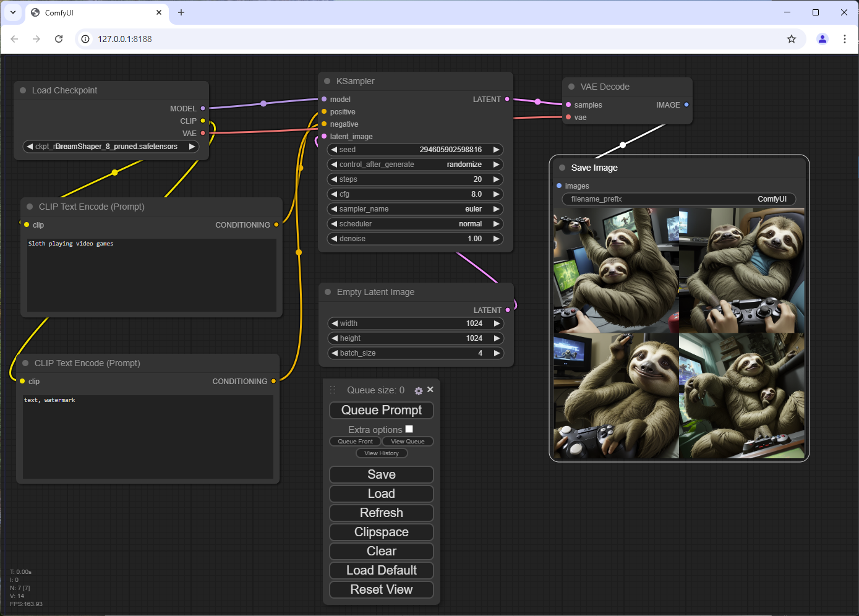The height and width of the screenshot is (616, 859).
Task: Open View History
Action: [382, 453]
